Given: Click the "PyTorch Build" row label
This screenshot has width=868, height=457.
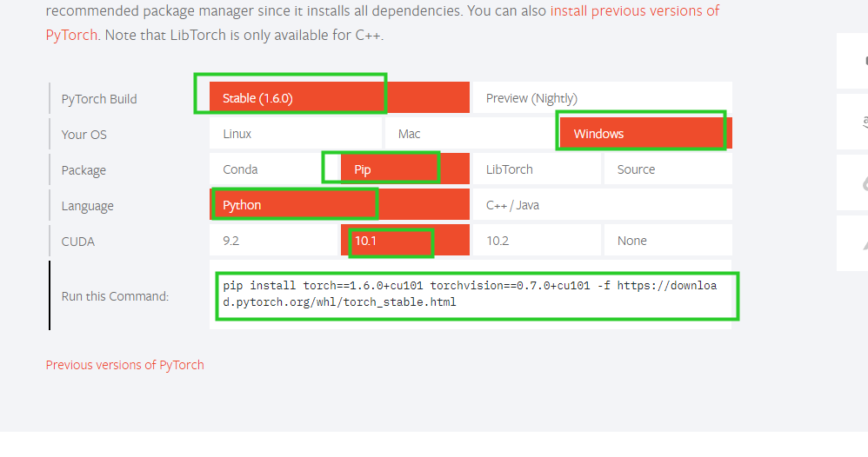Looking at the screenshot, I should click(99, 99).
